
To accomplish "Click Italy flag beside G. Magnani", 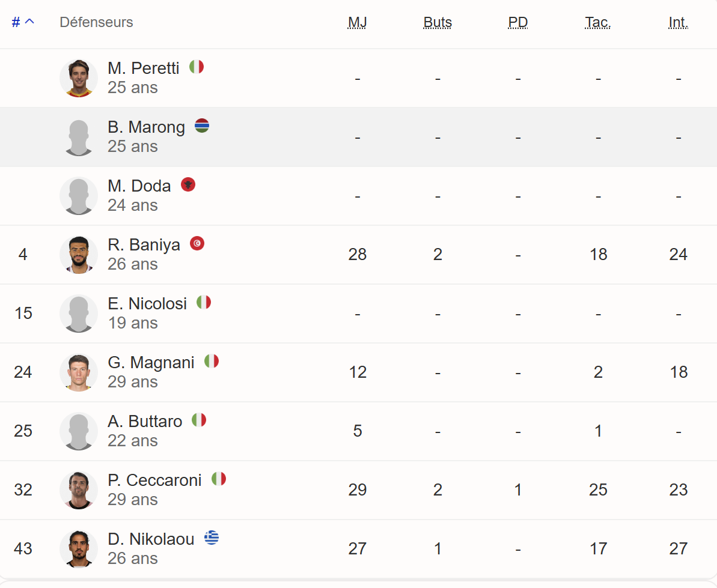I will (212, 361).
